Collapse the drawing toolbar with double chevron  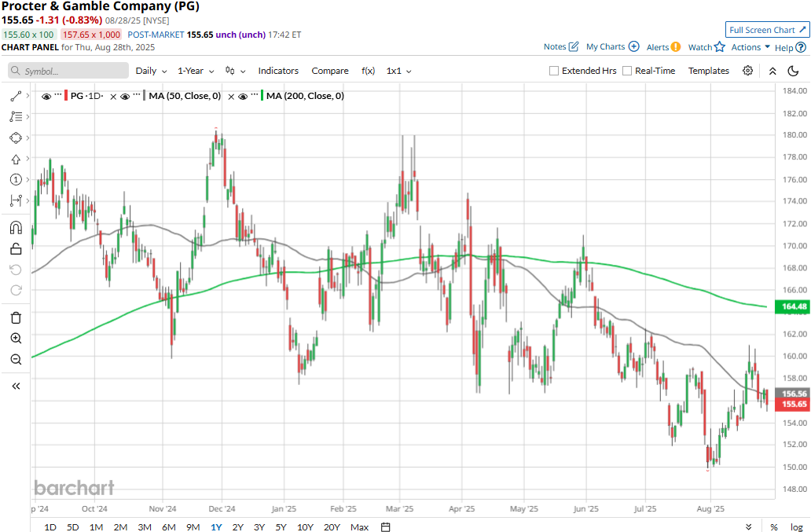(16, 386)
